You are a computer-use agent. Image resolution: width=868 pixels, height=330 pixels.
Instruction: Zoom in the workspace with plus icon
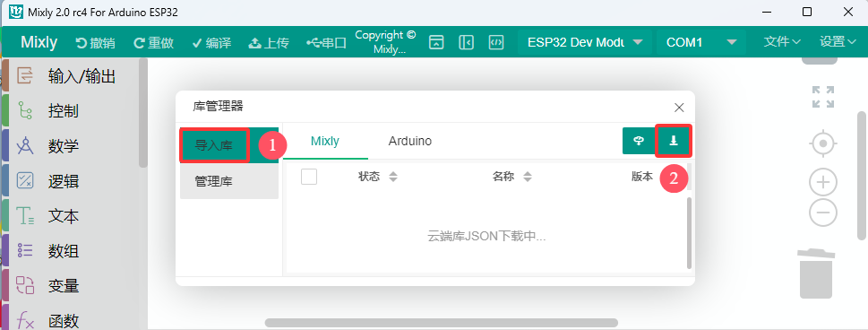coord(823,182)
